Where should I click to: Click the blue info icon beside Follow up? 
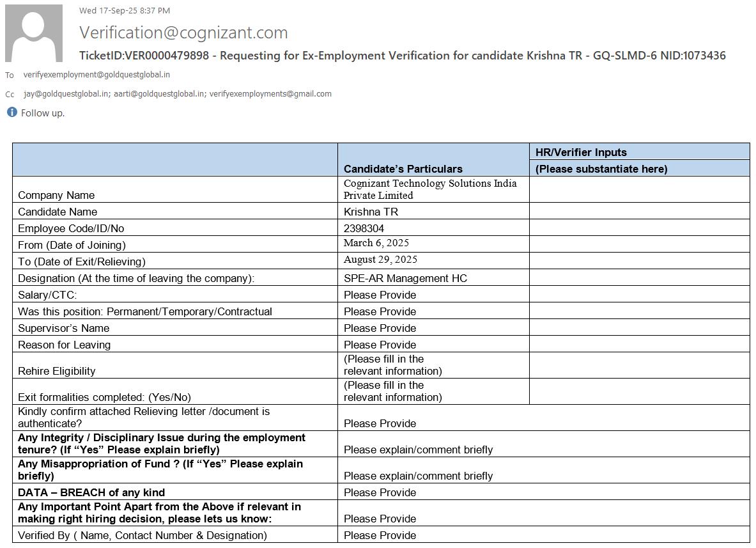coord(12,113)
